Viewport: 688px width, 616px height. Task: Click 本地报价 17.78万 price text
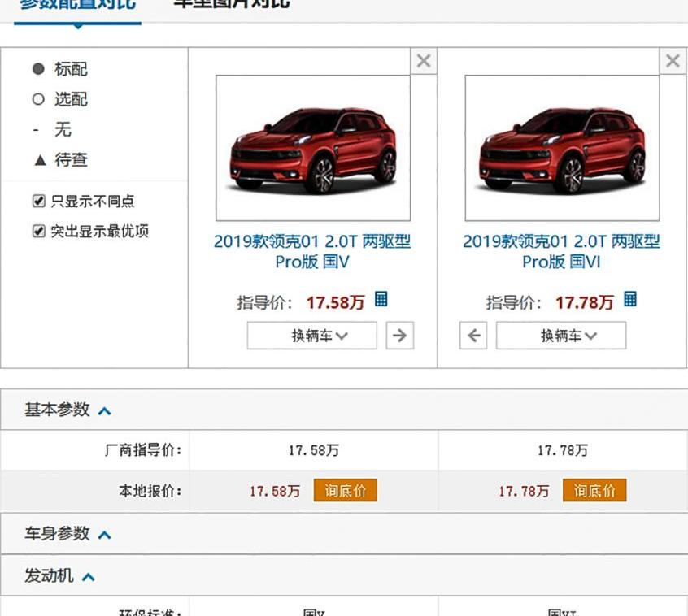pyautogui.click(x=524, y=491)
